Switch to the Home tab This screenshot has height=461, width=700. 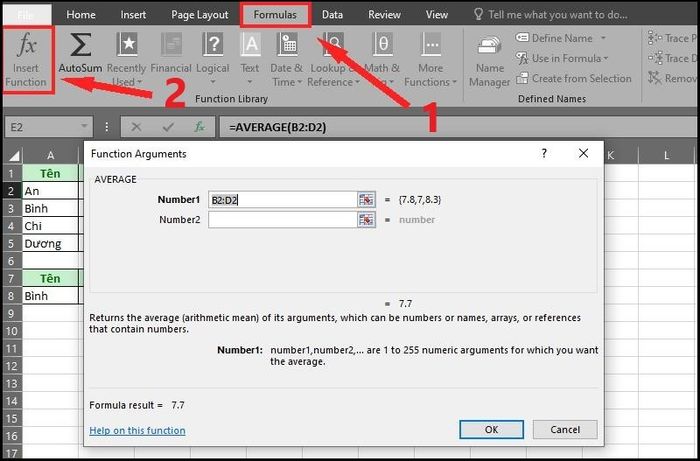click(81, 15)
